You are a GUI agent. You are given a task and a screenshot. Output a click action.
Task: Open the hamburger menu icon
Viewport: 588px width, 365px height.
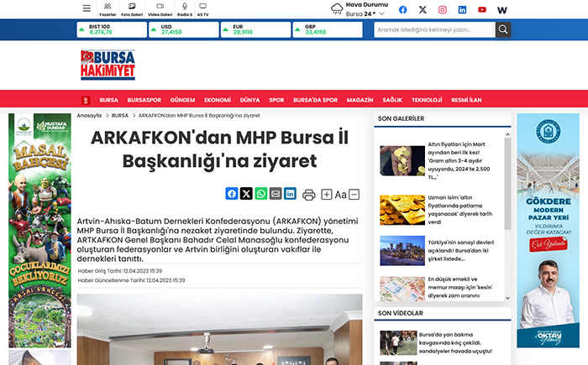87,8
